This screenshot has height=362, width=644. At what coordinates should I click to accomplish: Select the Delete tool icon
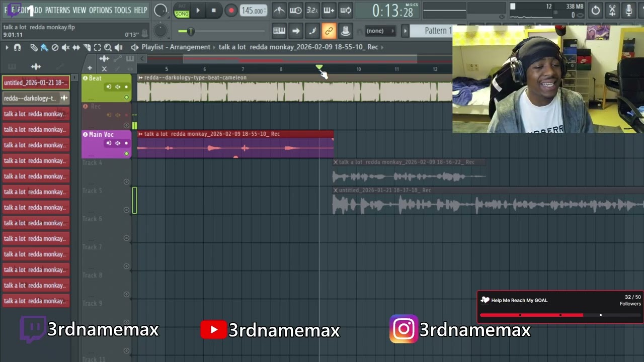coord(55,47)
